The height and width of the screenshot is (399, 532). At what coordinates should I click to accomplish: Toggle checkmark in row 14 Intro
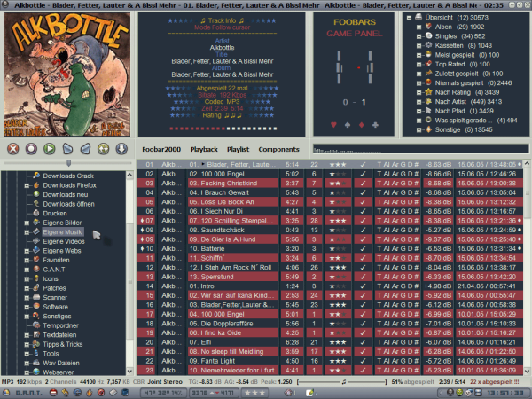[x=363, y=286]
